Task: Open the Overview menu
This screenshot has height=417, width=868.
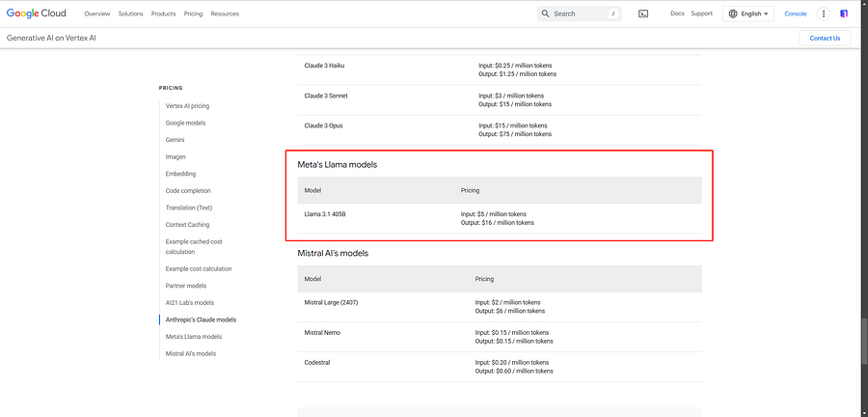Action: [x=96, y=14]
